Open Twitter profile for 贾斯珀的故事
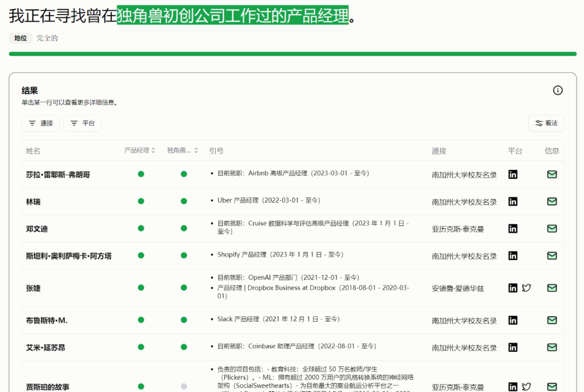The width and height of the screenshot is (584, 392). tap(526, 387)
